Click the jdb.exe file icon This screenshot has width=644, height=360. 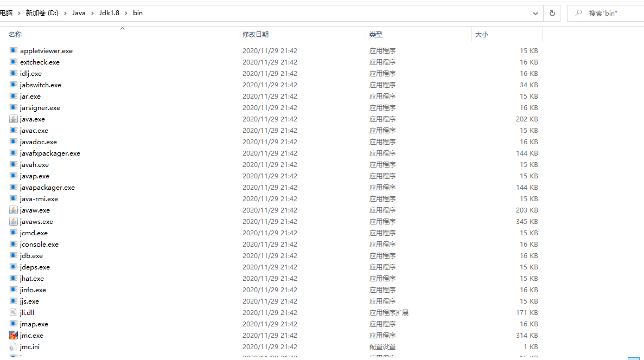13,255
